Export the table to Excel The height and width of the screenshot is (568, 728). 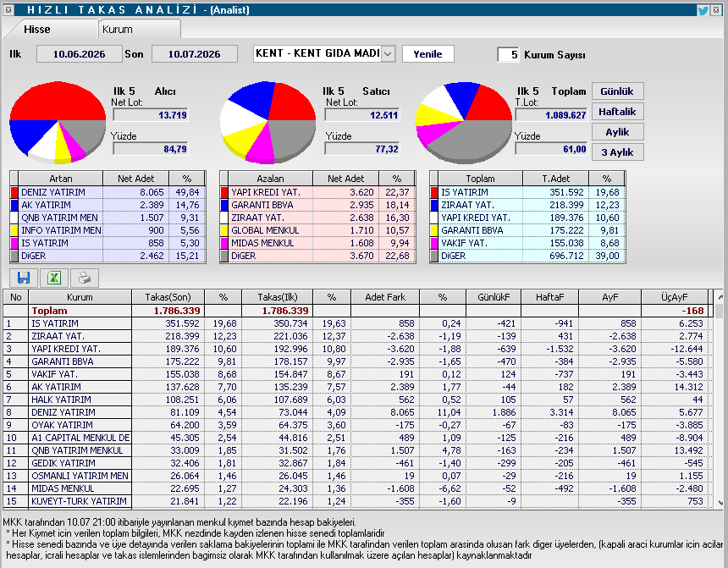coord(54,278)
